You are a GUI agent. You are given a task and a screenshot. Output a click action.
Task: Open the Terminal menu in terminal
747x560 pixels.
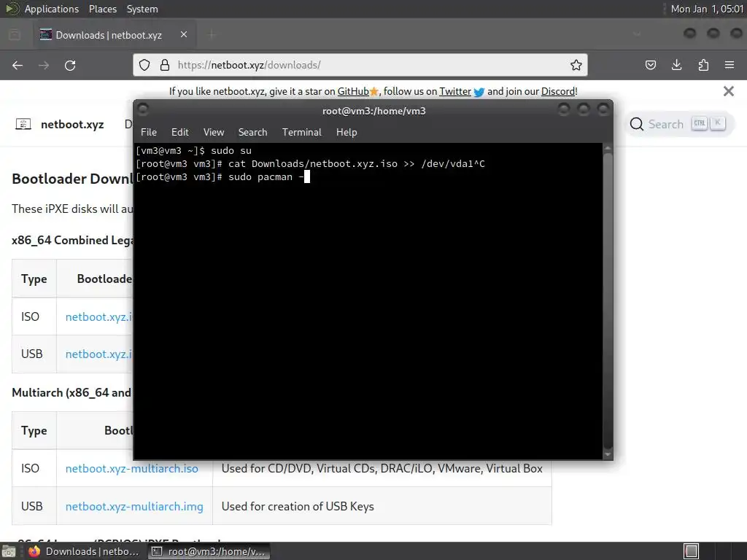point(301,133)
